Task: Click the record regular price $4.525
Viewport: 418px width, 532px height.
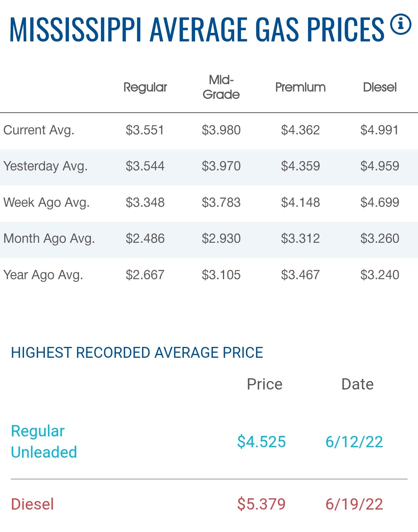Action: pos(261,442)
